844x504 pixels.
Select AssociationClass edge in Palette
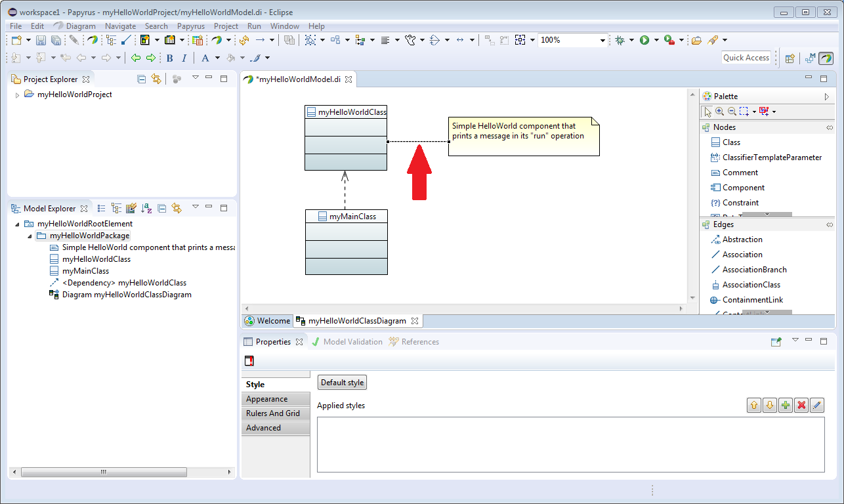pyautogui.click(x=746, y=285)
